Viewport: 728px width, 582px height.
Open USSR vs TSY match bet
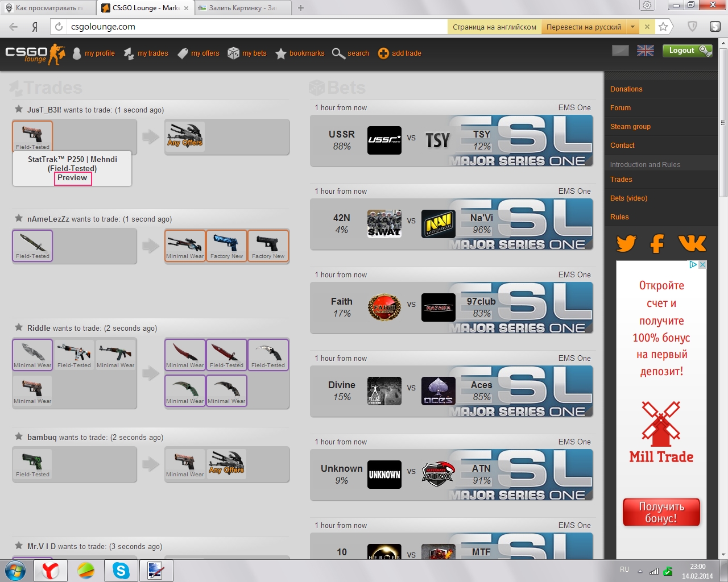[452, 140]
